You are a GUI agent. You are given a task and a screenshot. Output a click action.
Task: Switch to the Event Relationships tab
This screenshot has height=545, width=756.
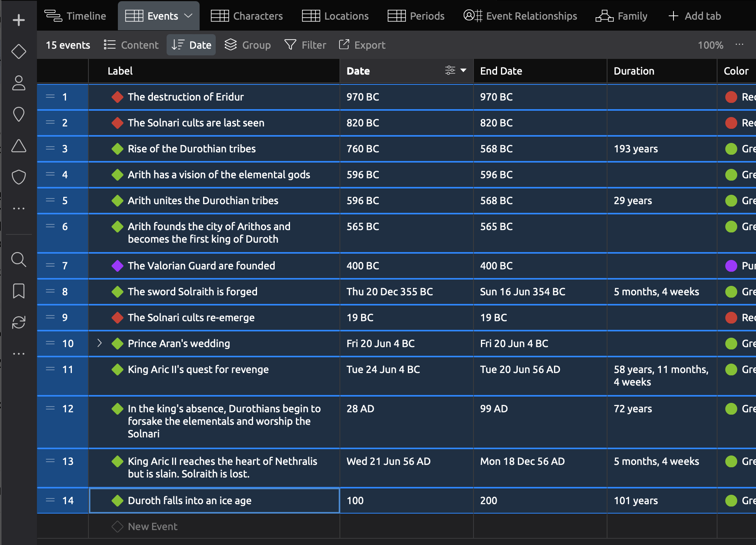520,16
